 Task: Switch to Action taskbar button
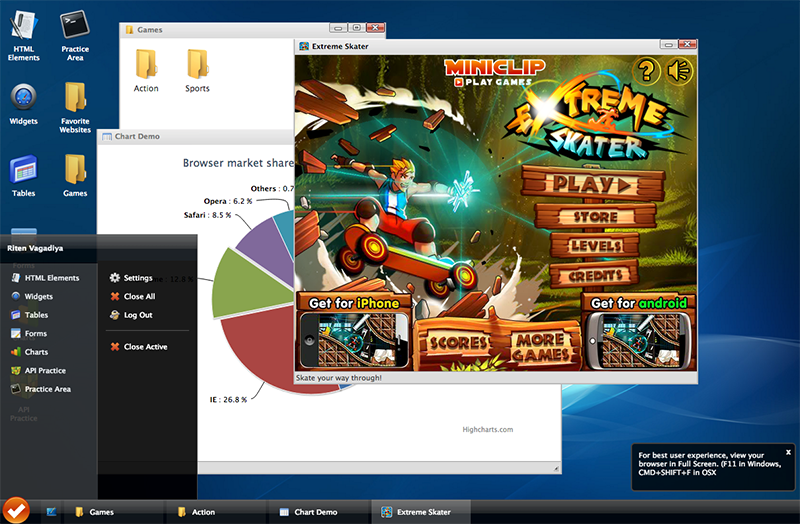point(215,512)
